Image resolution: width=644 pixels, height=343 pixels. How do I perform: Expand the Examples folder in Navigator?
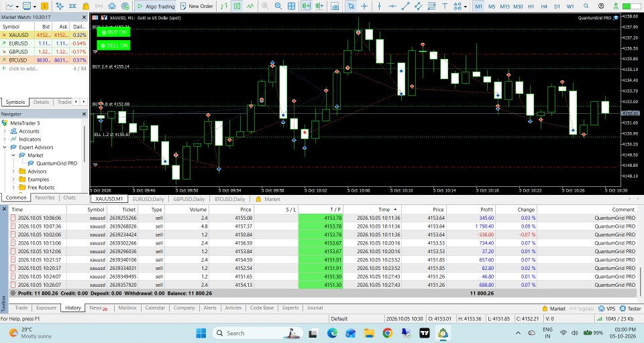(x=13, y=180)
